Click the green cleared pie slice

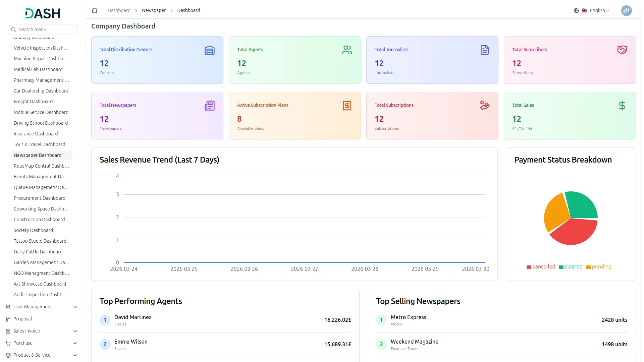(x=583, y=204)
